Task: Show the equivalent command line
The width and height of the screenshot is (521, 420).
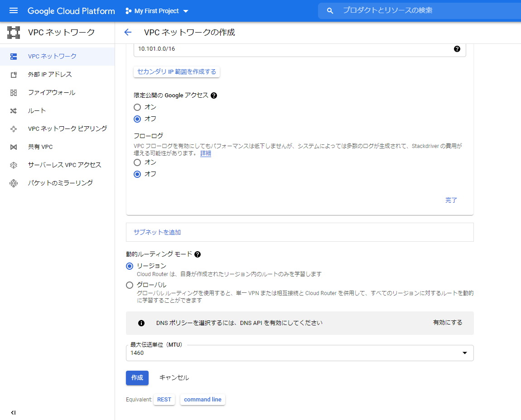Action: click(203, 400)
